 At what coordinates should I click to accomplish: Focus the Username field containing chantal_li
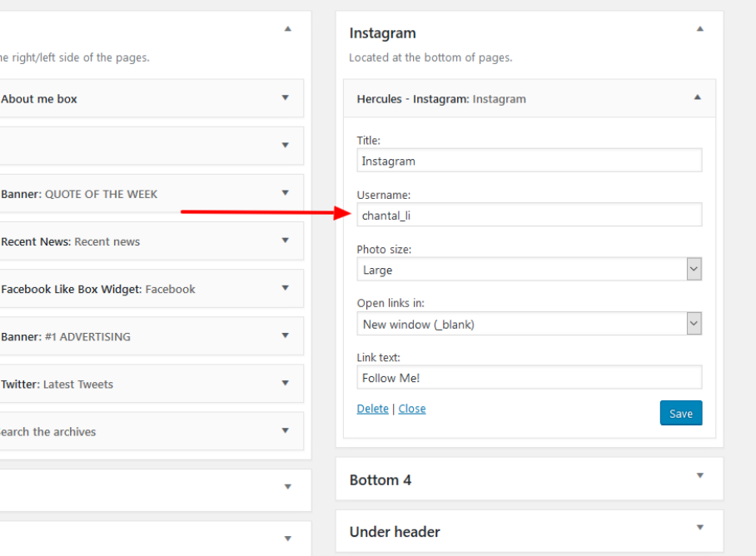530,215
